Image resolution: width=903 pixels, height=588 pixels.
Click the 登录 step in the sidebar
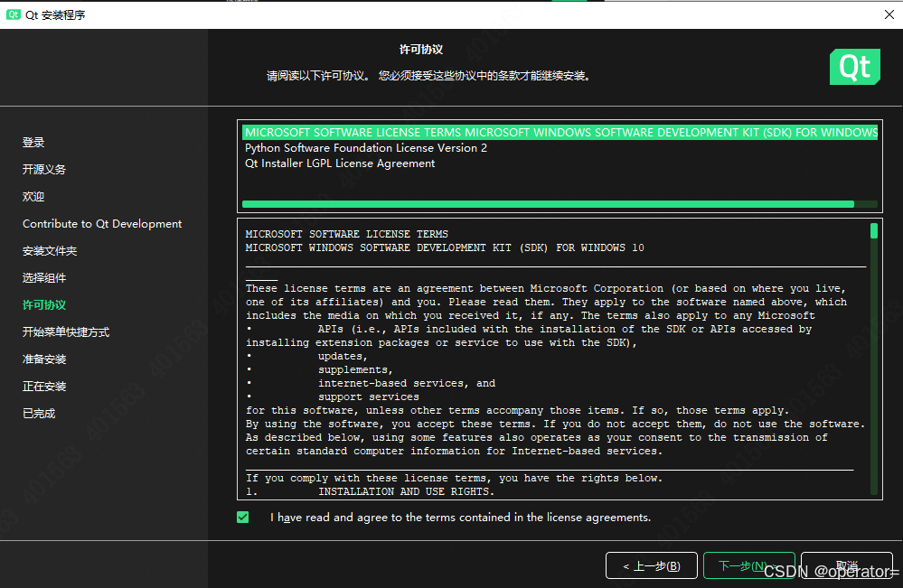coord(33,142)
